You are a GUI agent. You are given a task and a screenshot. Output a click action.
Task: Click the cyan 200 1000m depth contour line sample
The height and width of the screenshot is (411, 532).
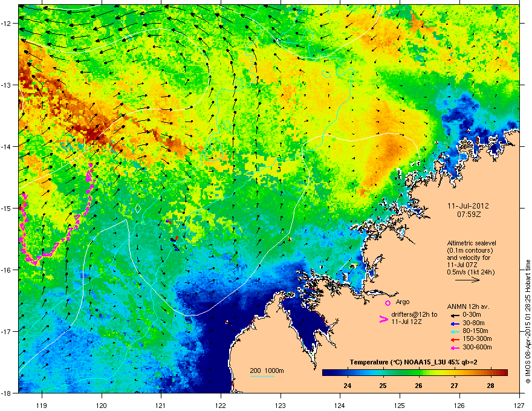point(262,377)
